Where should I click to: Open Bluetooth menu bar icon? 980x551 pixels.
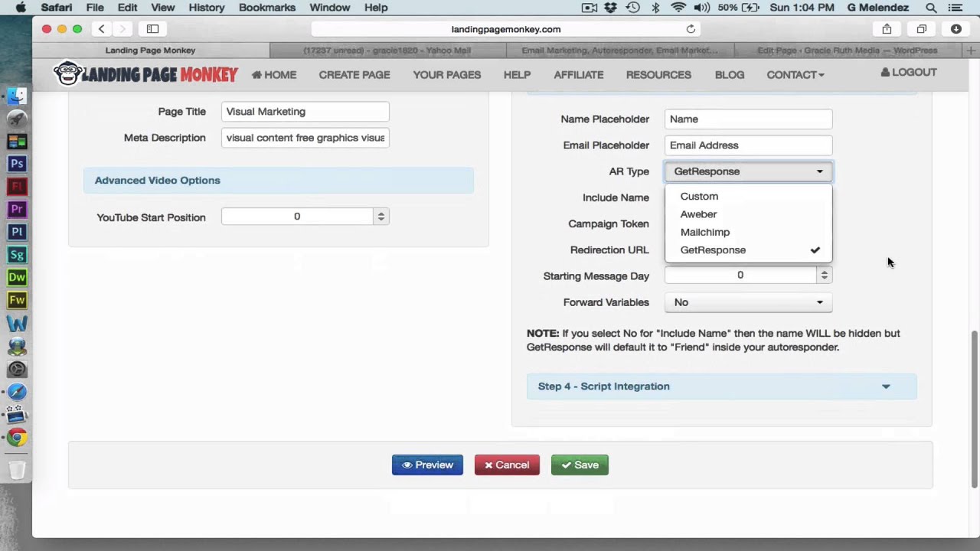(656, 8)
